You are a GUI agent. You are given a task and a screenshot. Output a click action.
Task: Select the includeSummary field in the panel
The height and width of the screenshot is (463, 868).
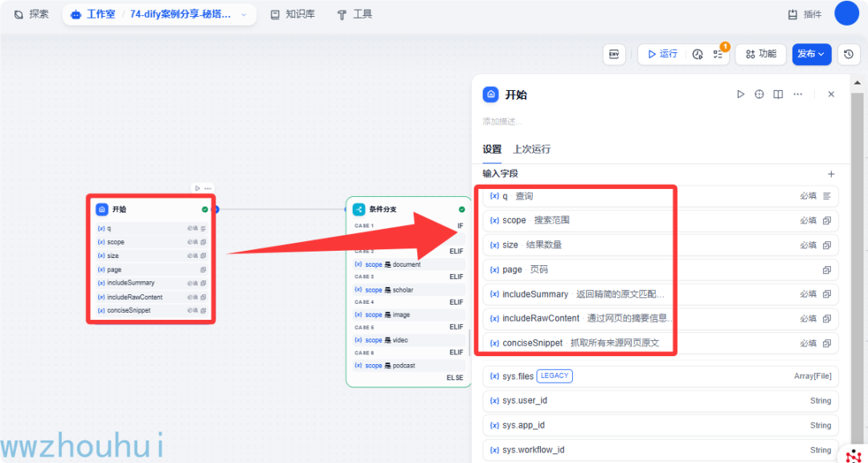point(661,294)
